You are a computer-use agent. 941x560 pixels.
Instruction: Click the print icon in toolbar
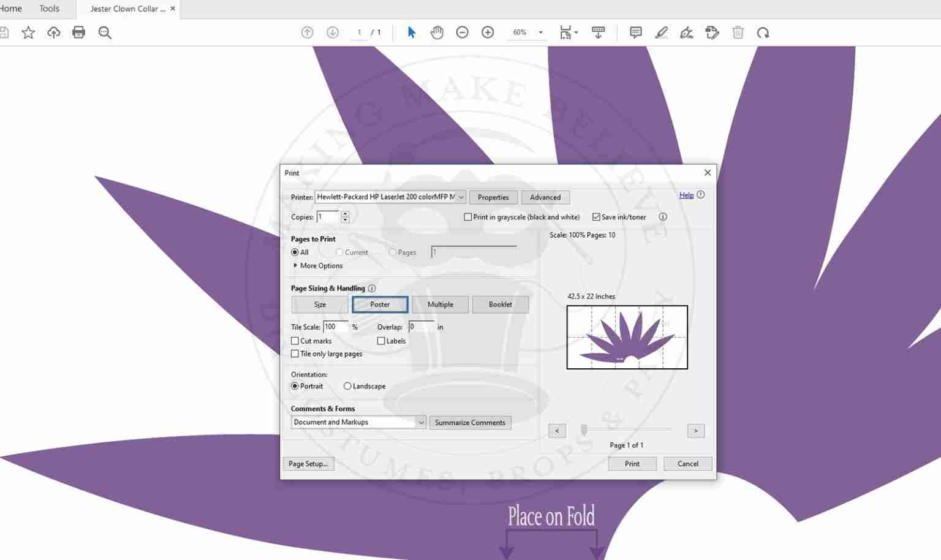(x=78, y=32)
